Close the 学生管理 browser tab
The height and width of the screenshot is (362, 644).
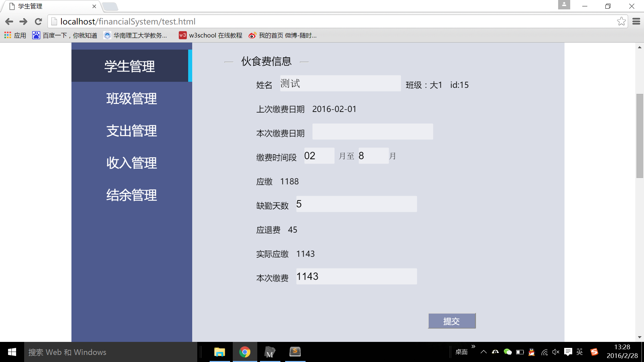click(94, 6)
